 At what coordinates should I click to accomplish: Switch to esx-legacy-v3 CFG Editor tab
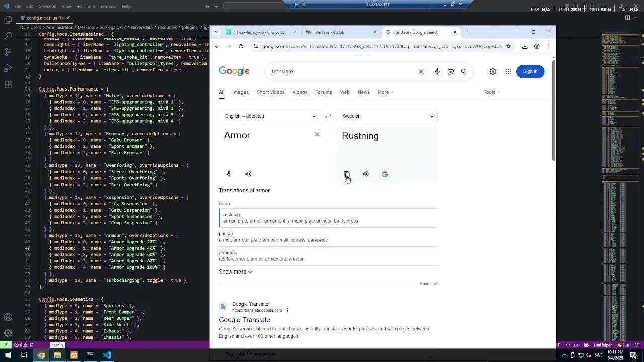[x=261, y=32]
